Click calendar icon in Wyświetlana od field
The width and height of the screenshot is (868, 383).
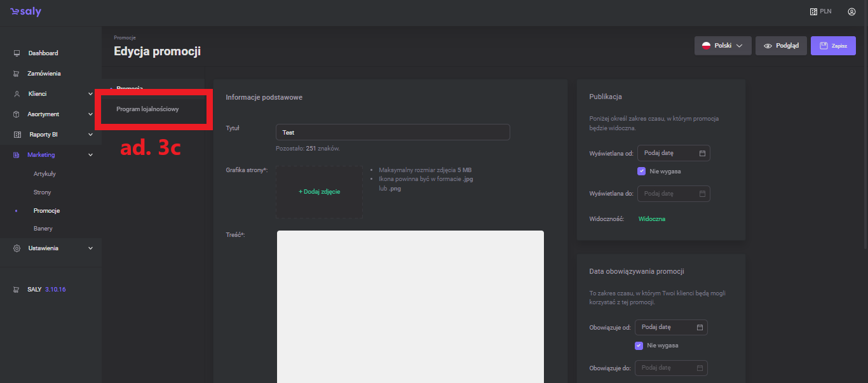click(x=702, y=153)
